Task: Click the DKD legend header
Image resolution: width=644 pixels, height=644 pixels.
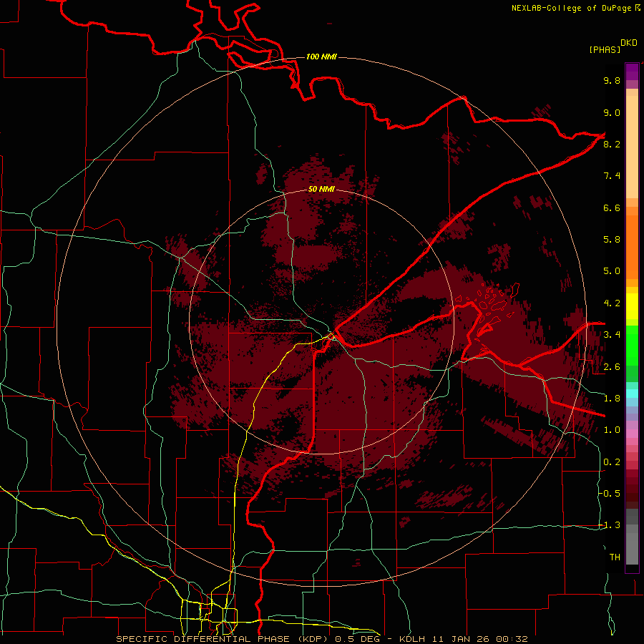Action: pos(629,43)
